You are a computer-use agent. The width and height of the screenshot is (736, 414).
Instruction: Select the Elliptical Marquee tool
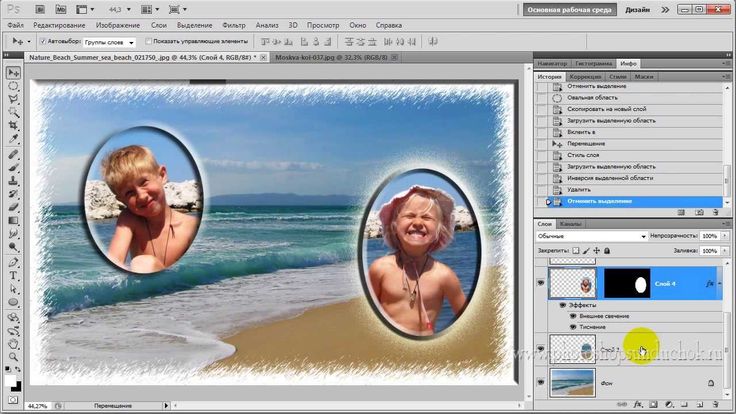[14, 87]
